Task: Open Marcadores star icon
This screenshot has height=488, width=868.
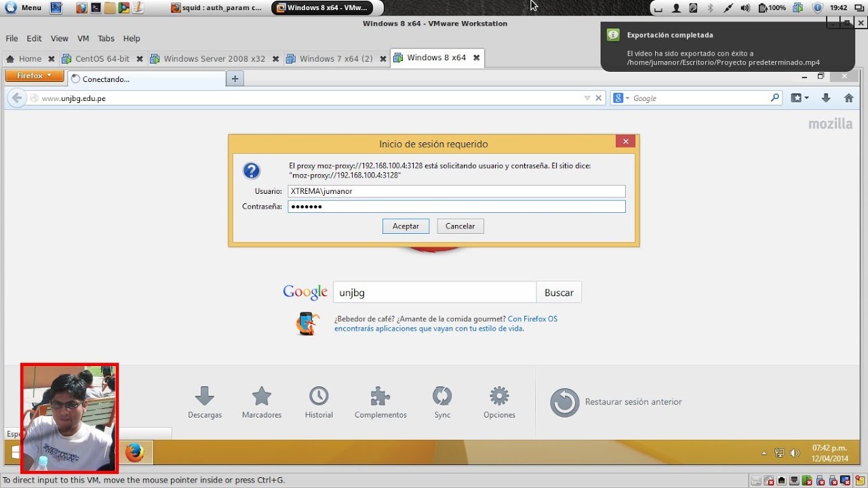Action: [262, 402]
